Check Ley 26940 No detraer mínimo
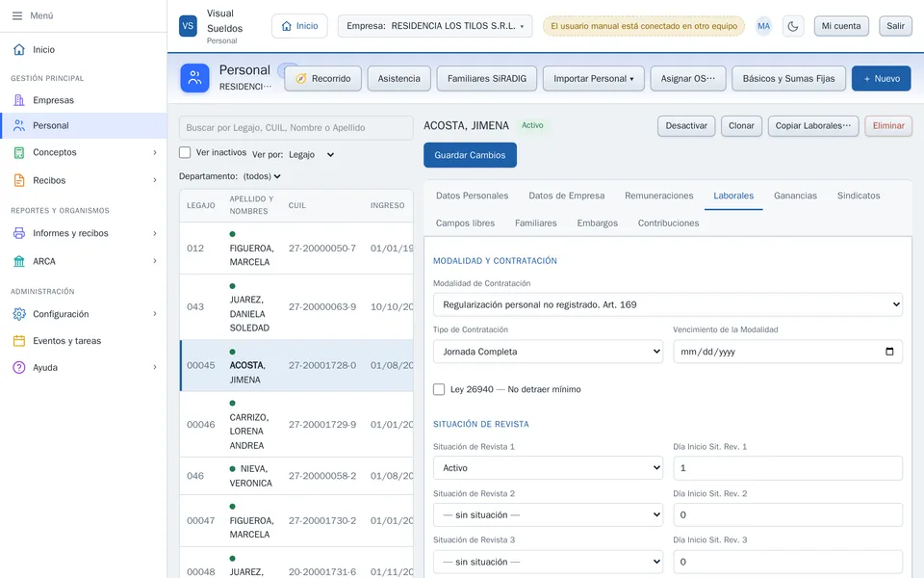 pyautogui.click(x=439, y=389)
